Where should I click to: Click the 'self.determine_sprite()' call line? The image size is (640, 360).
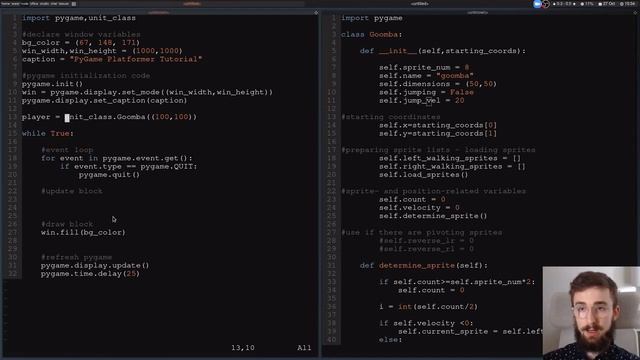[433, 216]
